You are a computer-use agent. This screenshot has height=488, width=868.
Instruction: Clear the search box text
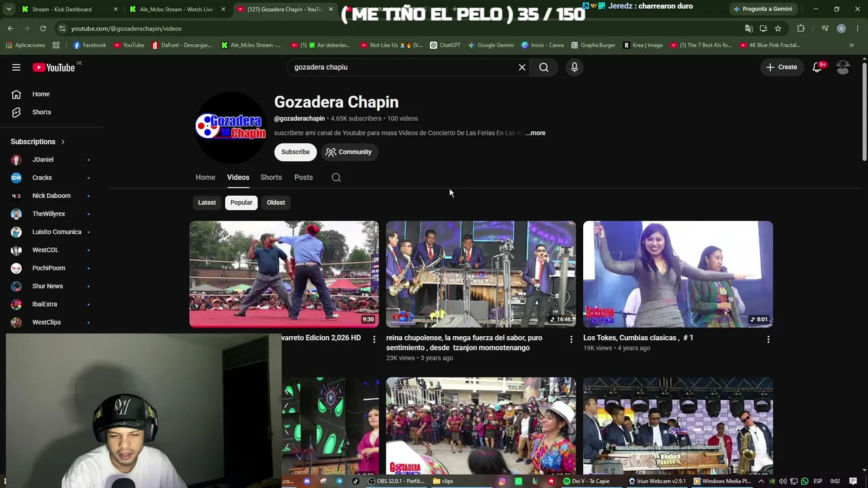[x=522, y=67]
